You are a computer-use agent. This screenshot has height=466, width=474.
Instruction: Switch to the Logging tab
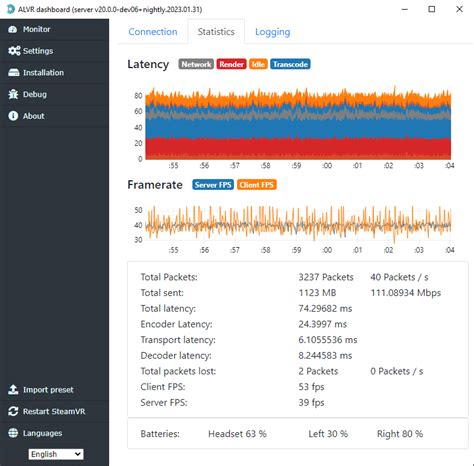point(273,32)
